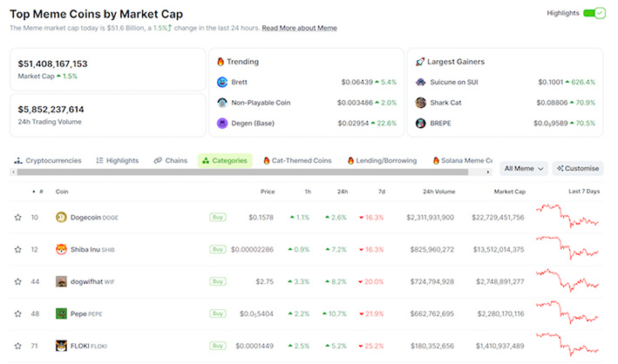
Task: Click Buy button for dogwifhat
Action: tap(218, 281)
